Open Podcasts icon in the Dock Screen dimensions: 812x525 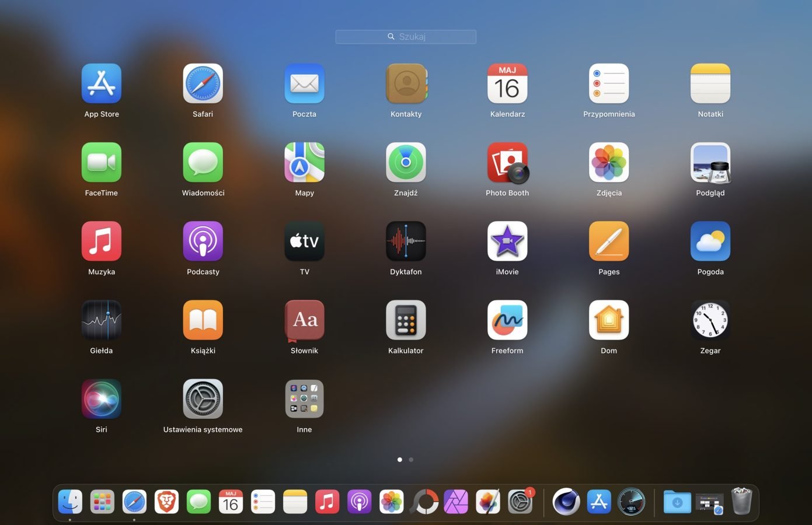[359, 502]
